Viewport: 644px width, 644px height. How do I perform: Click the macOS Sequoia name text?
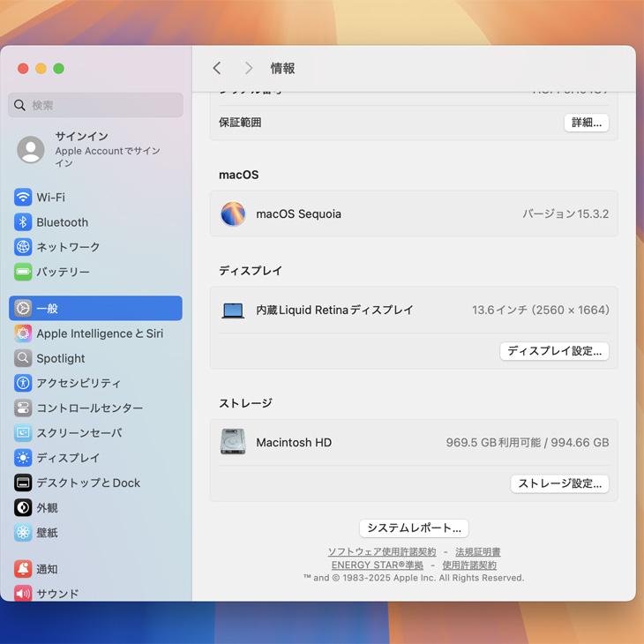(298, 214)
